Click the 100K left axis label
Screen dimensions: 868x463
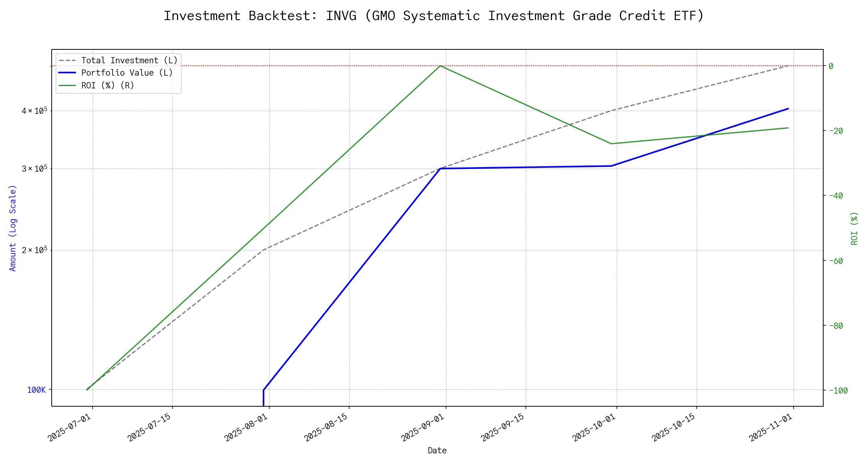[x=36, y=390]
